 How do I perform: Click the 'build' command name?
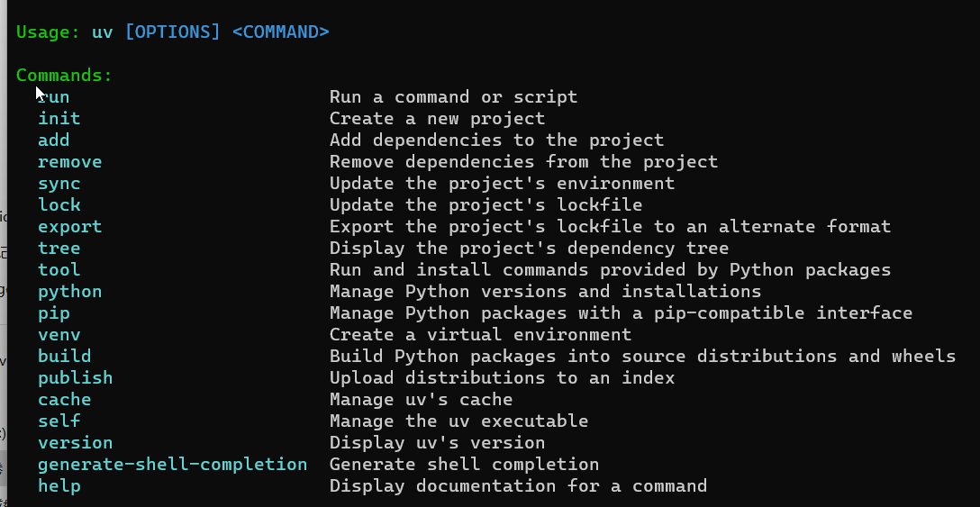64,357
